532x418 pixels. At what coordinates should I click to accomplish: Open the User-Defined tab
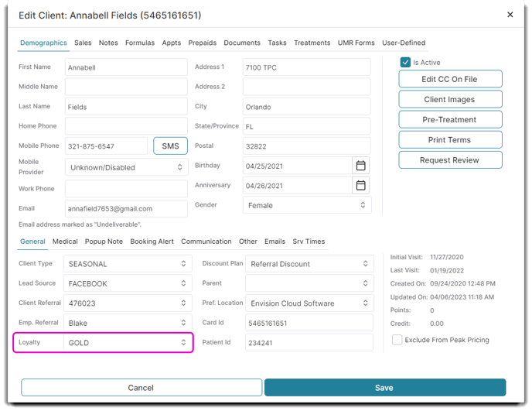point(404,43)
